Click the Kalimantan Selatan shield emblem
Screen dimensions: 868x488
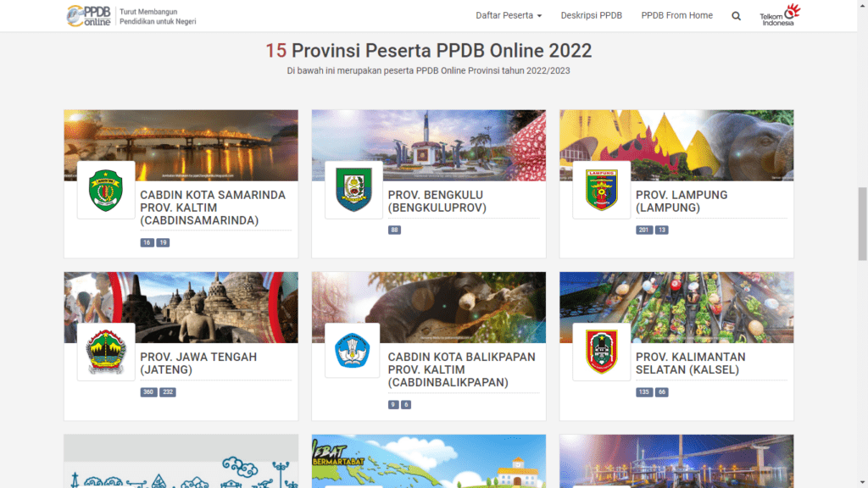601,351
